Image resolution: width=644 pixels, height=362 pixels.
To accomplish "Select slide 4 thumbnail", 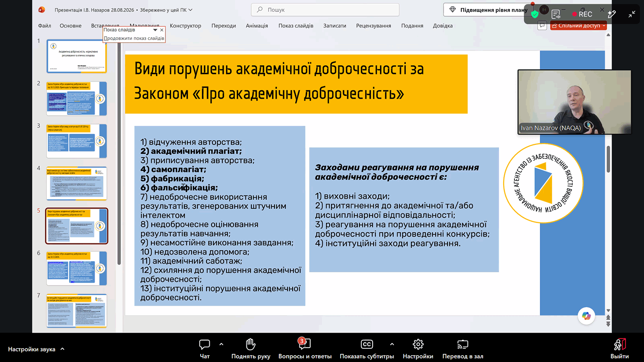I will [x=77, y=183].
